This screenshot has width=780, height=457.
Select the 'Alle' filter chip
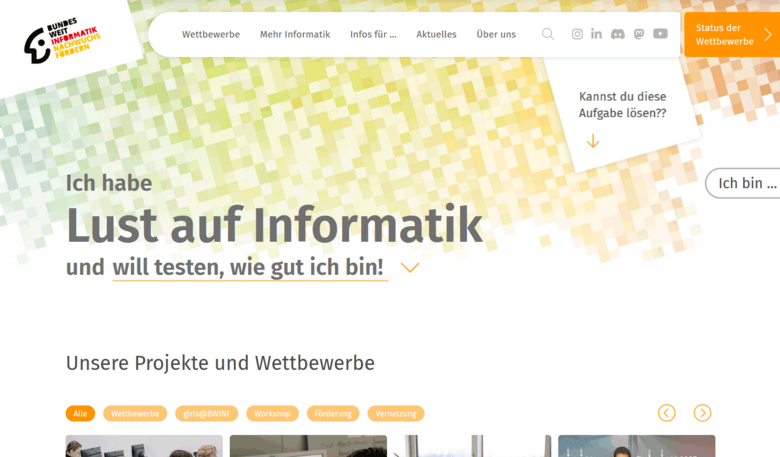(x=80, y=413)
